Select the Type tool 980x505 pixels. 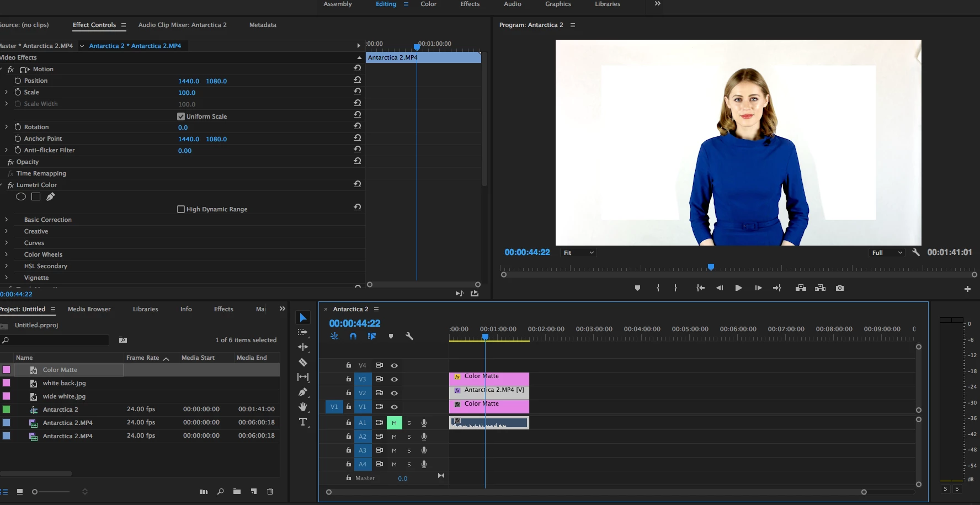tap(303, 422)
